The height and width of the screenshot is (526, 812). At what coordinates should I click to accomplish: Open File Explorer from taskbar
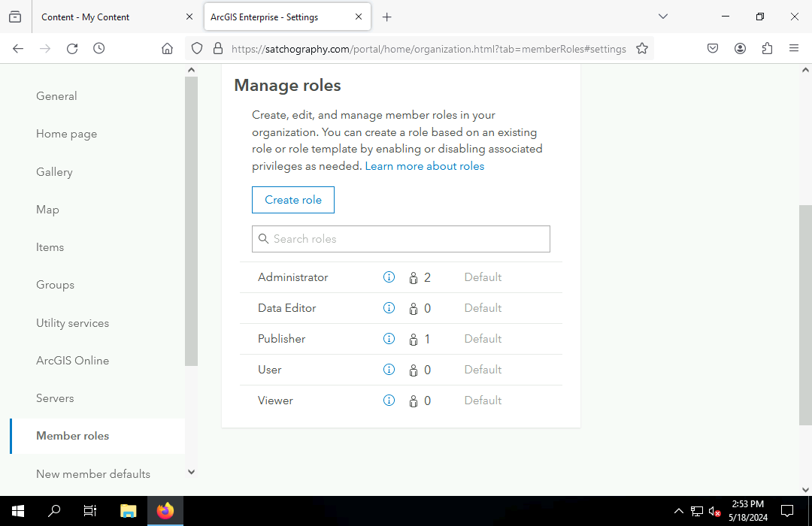[x=128, y=511]
